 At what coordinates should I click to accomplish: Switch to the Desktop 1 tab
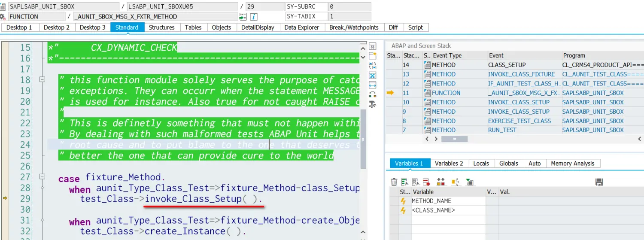[19, 27]
